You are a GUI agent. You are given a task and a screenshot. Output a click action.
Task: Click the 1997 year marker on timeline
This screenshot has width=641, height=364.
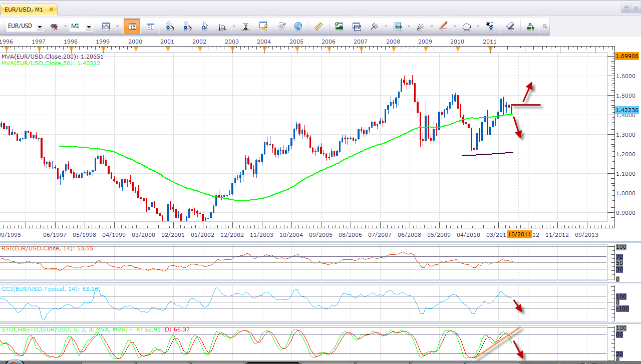click(39, 42)
